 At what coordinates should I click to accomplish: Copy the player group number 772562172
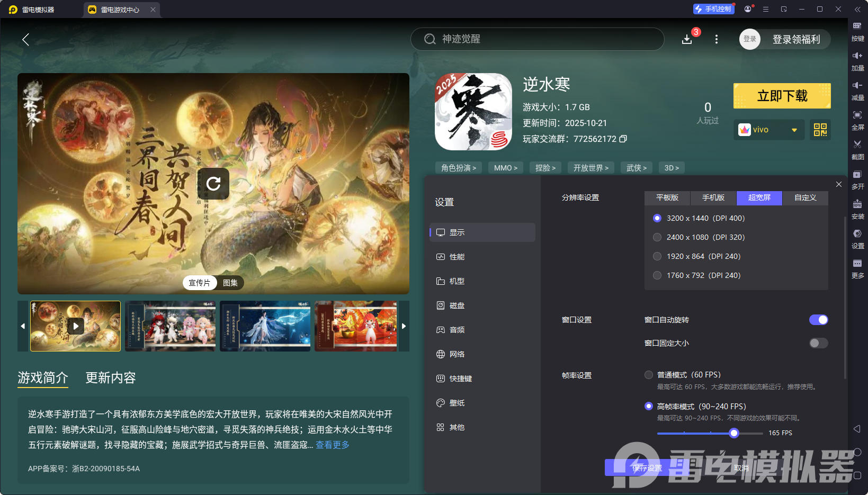[x=623, y=139]
